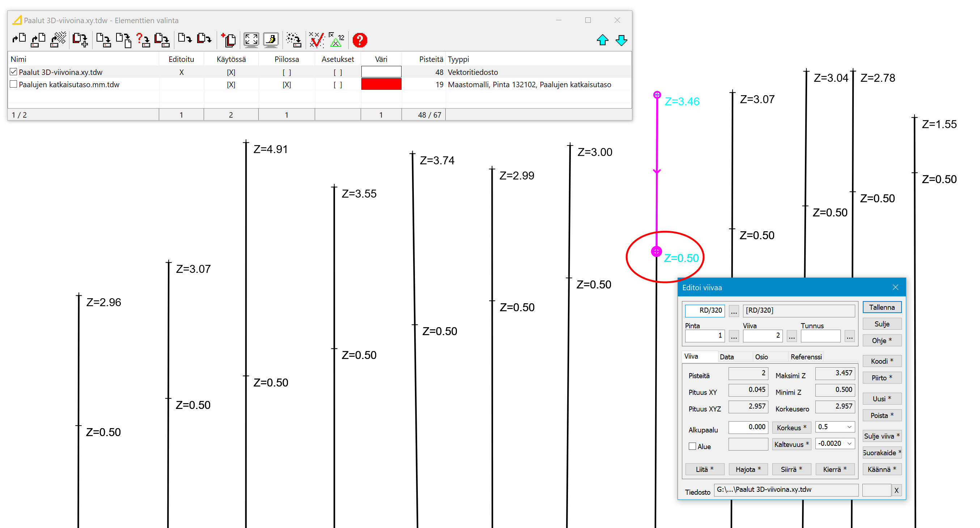Click the red color swatch of Paalujen katkaisutaso
The width and height of the screenshot is (980, 528).
pyautogui.click(x=381, y=84)
